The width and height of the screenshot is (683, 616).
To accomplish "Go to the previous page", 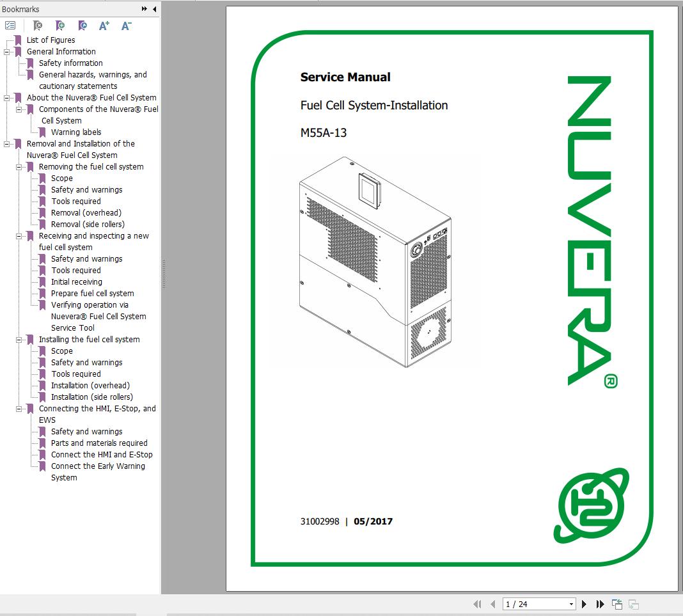I will [492, 604].
